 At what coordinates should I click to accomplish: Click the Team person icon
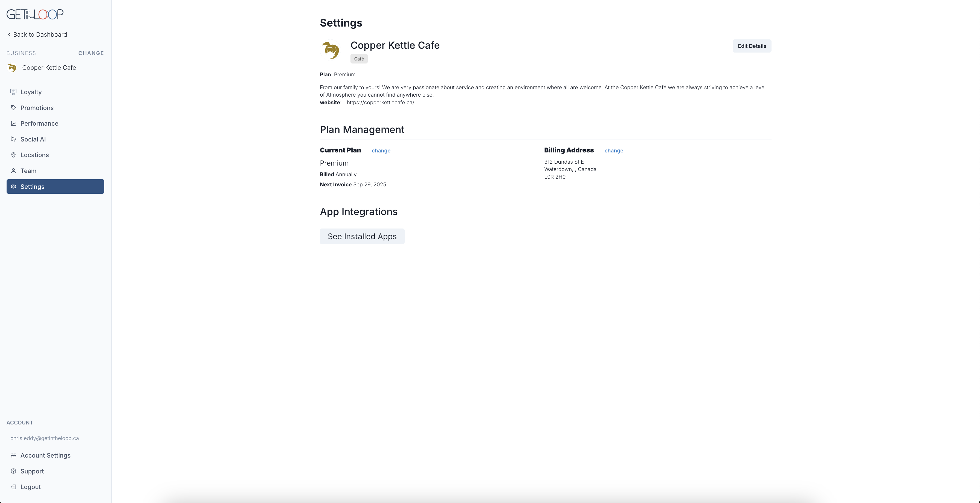[x=13, y=171]
